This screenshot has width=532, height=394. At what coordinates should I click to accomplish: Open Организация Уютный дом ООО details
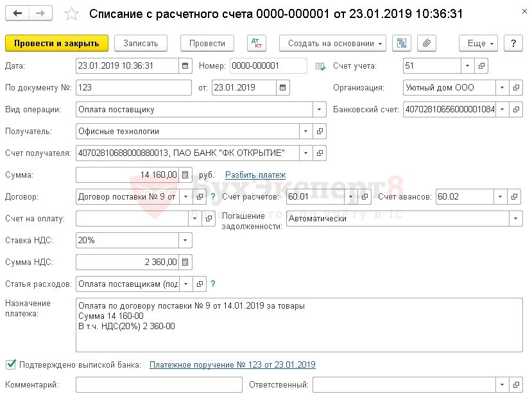point(516,87)
